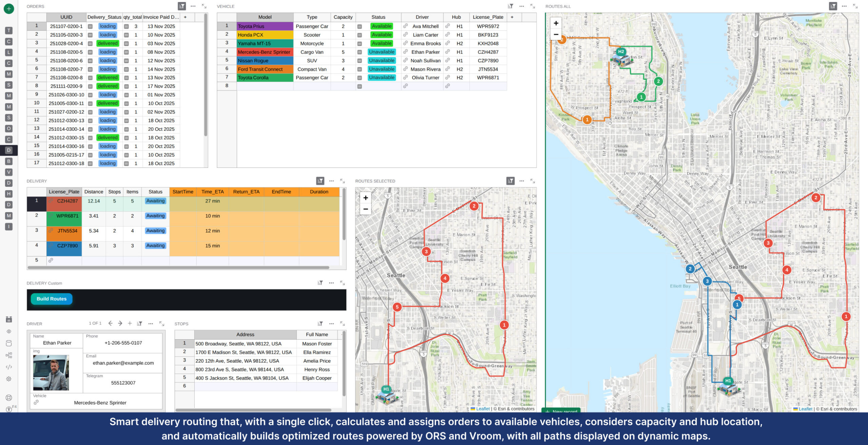Image resolution: width=868 pixels, height=445 pixels.
Task: Toggle the active filter on ROUTES ALL panel
Action: click(833, 6)
